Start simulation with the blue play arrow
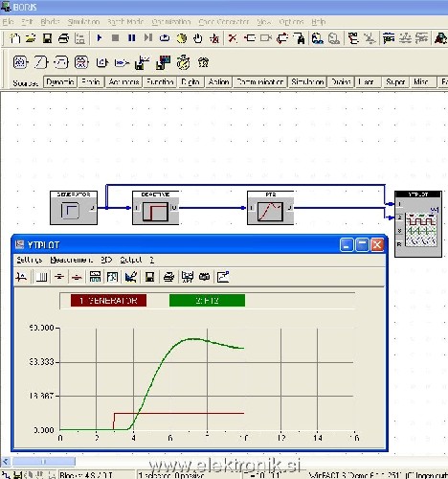This screenshot has width=448, height=479. click(100, 38)
